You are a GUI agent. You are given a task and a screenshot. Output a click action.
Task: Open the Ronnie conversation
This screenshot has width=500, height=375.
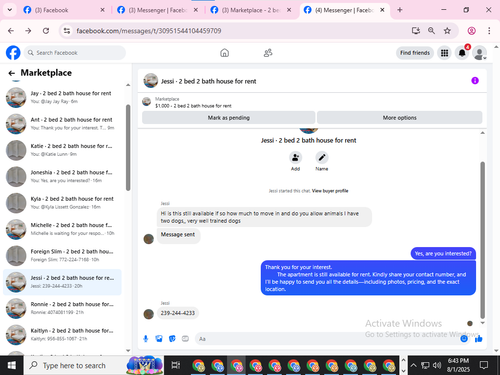click(x=63, y=308)
